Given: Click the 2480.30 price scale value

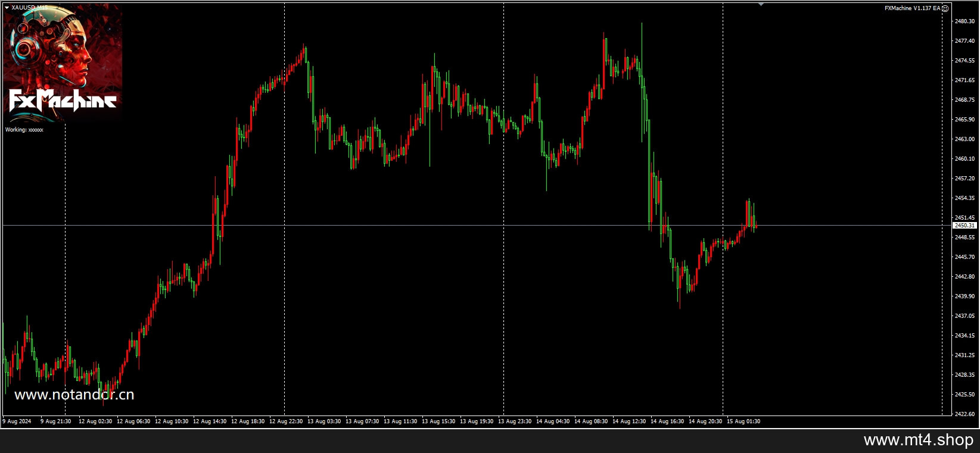Looking at the screenshot, I should pyautogui.click(x=965, y=21).
